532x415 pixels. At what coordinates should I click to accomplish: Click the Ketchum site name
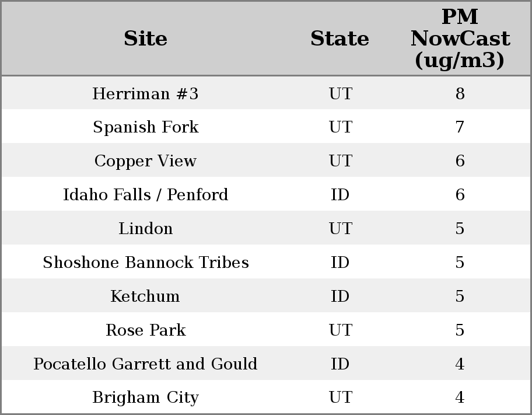[145, 296]
